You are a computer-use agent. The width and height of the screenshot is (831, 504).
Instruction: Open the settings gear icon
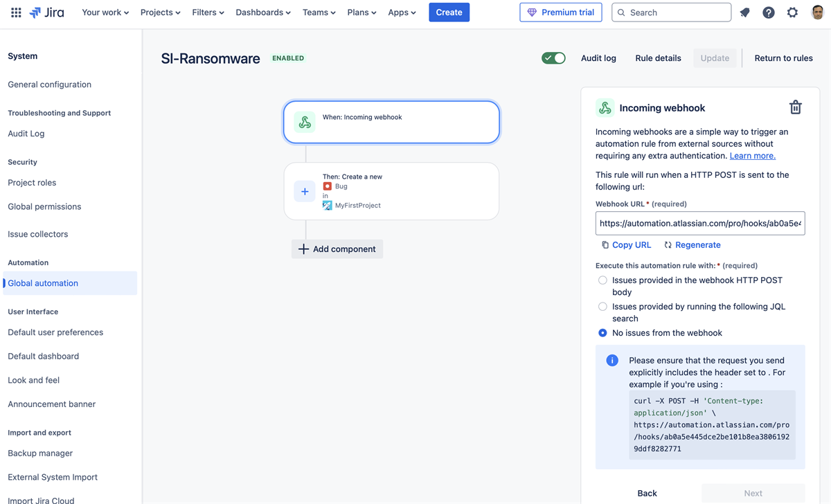point(792,12)
